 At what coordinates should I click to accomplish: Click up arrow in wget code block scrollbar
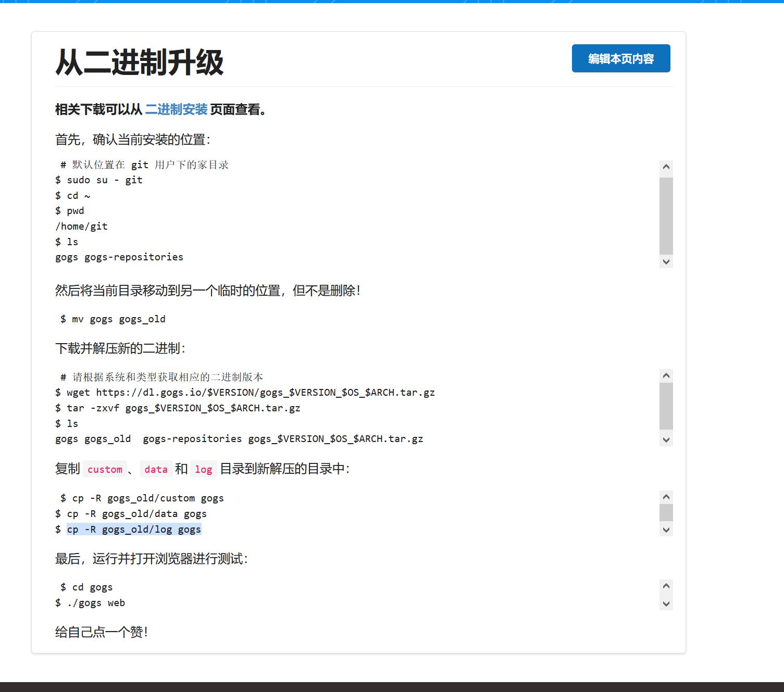click(666, 375)
